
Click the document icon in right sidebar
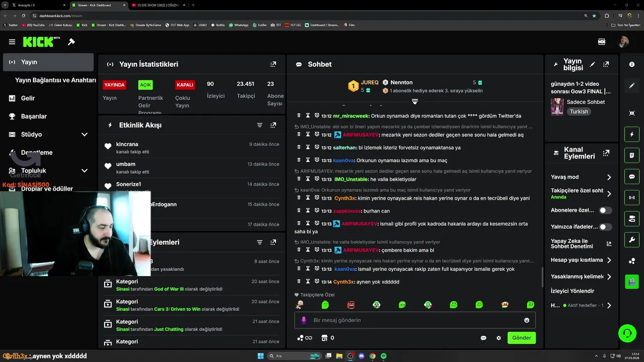click(632, 156)
